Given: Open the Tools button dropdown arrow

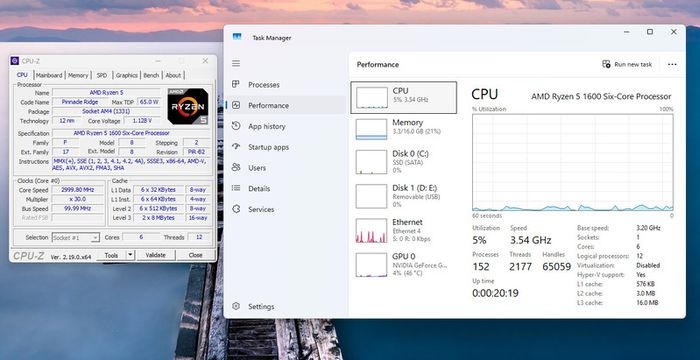Looking at the screenshot, I should point(130,255).
